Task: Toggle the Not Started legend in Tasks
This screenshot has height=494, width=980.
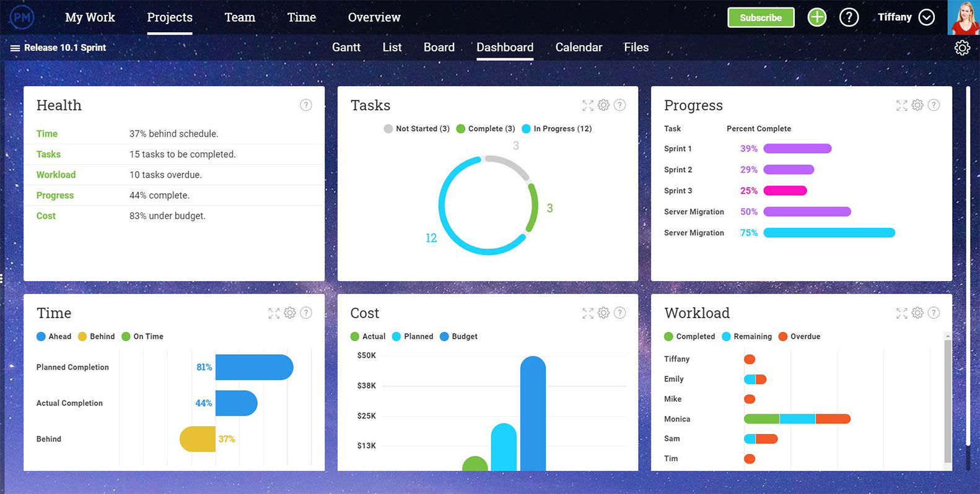Action: pos(416,129)
